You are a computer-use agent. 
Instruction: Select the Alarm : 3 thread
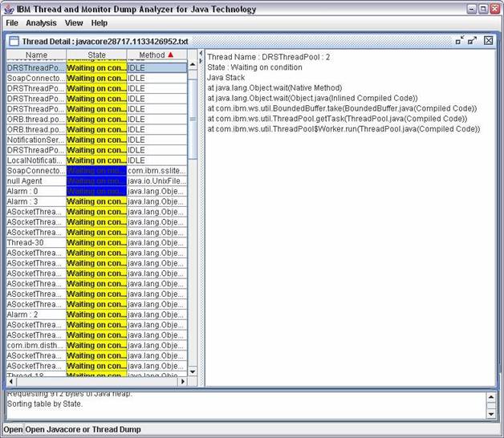pyautogui.click(x=96, y=201)
